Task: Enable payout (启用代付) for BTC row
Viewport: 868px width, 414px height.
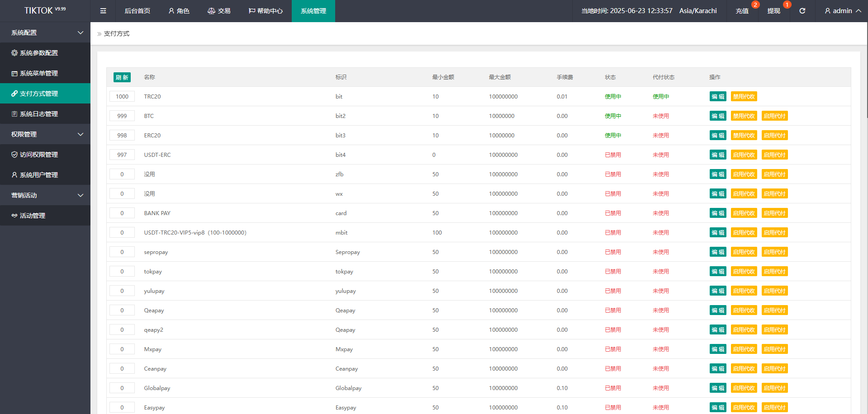Action: pos(774,116)
